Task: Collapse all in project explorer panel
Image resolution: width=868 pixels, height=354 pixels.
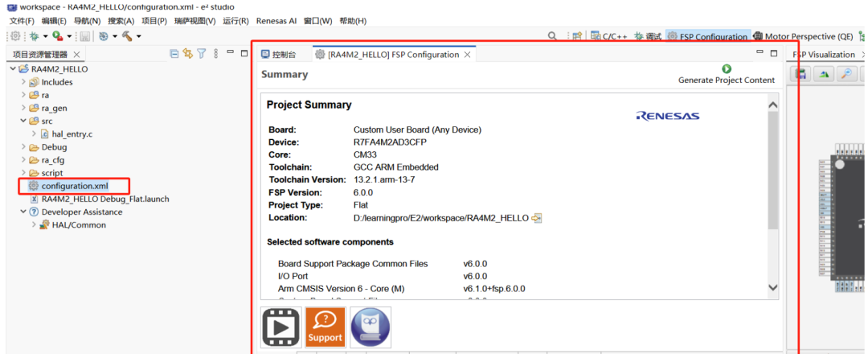Action: coord(174,54)
